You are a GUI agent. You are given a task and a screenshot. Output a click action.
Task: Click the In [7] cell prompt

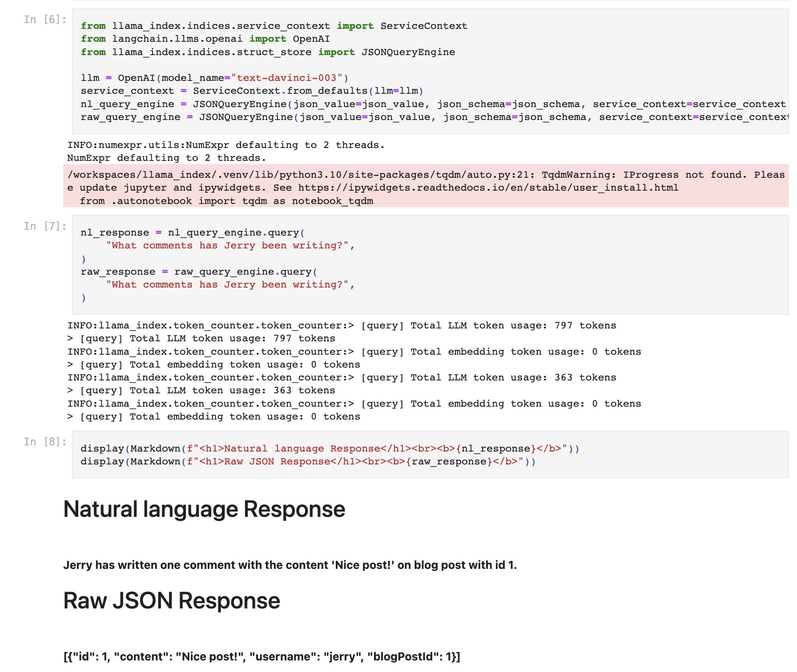pos(44,226)
